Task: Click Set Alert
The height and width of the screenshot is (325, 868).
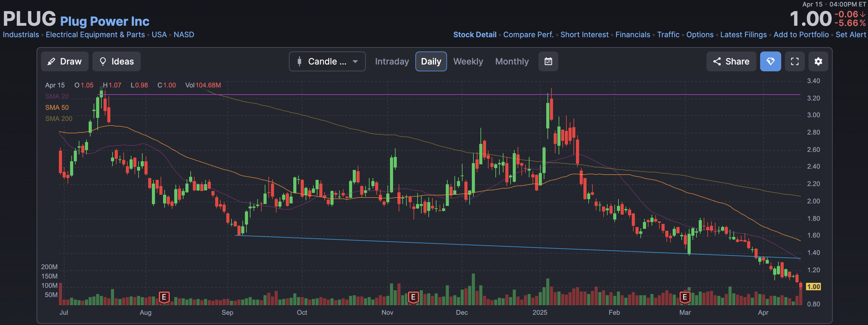Action: click(850, 35)
